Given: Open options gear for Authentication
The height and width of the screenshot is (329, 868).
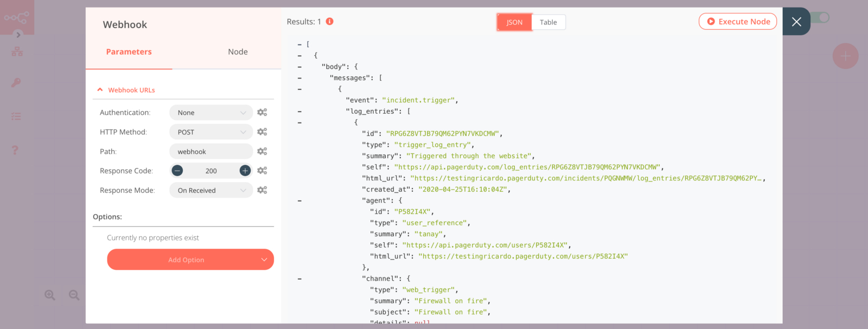Looking at the screenshot, I should (x=262, y=112).
